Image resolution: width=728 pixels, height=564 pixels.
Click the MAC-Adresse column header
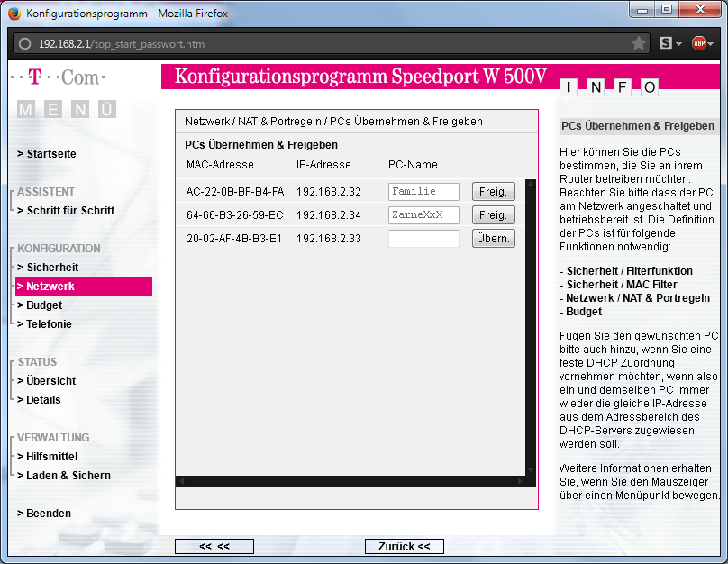pyautogui.click(x=220, y=165)
